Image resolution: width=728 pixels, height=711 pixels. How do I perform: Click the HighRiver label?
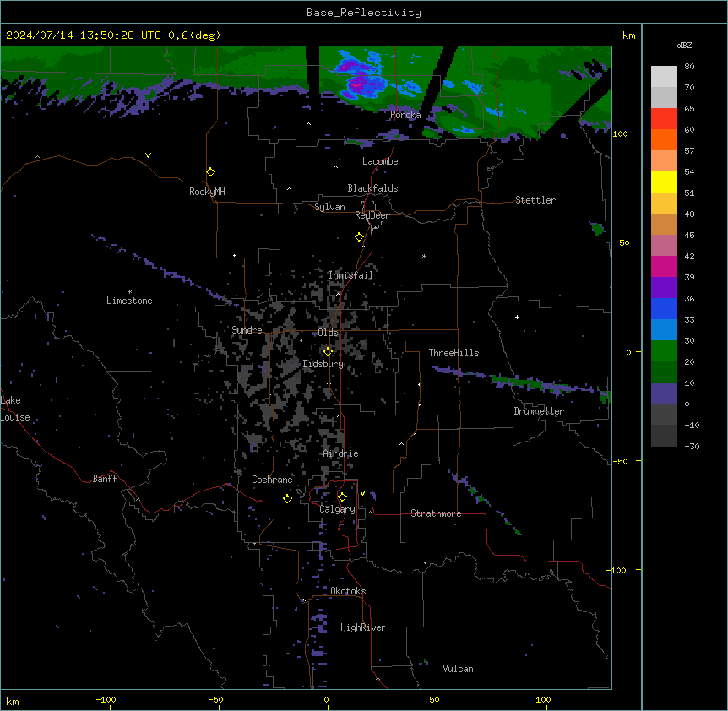pyautogui.click(x=363, y=627)
